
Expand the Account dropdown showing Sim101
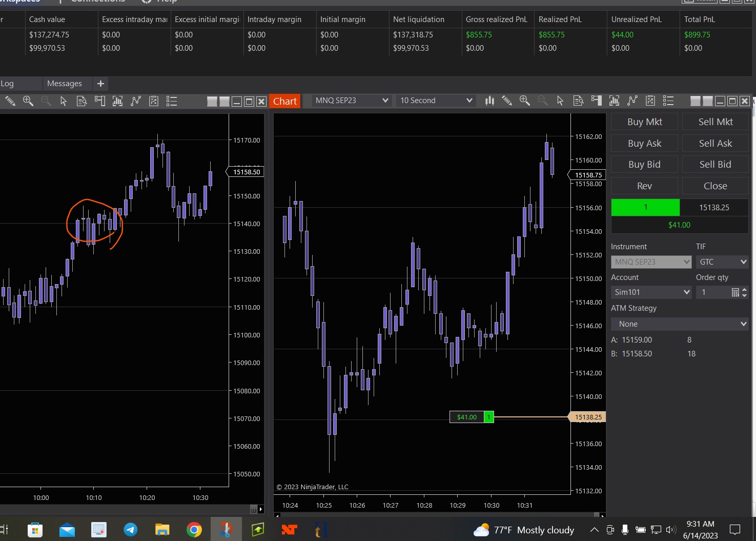tap(651, 292)
